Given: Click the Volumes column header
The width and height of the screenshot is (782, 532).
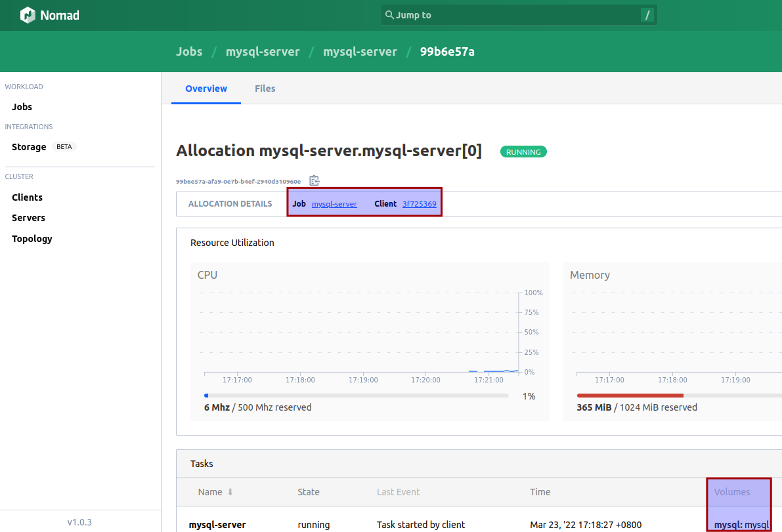Looking at the screenshot, I should point(731,492).
